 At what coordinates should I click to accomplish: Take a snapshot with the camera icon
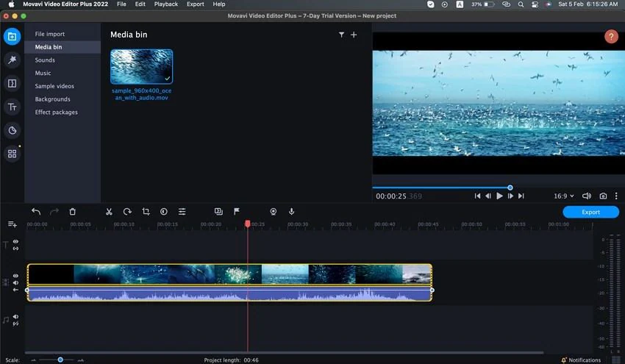[x=603, y=196]
